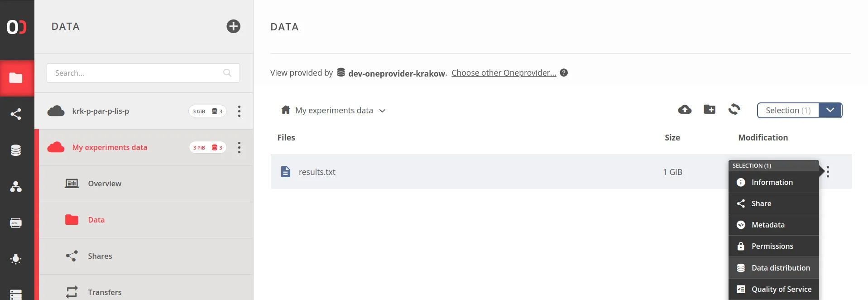This screenshot has height=300, width=868.
Task: Click the add space plus icon
Action: [x=233, y=26]
